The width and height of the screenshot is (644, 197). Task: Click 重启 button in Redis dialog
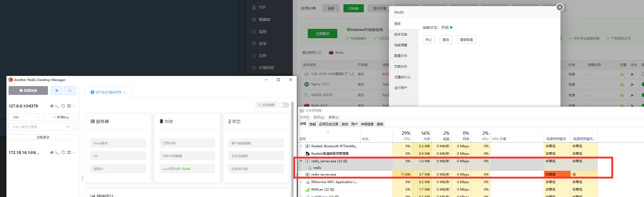pos(446,40)
